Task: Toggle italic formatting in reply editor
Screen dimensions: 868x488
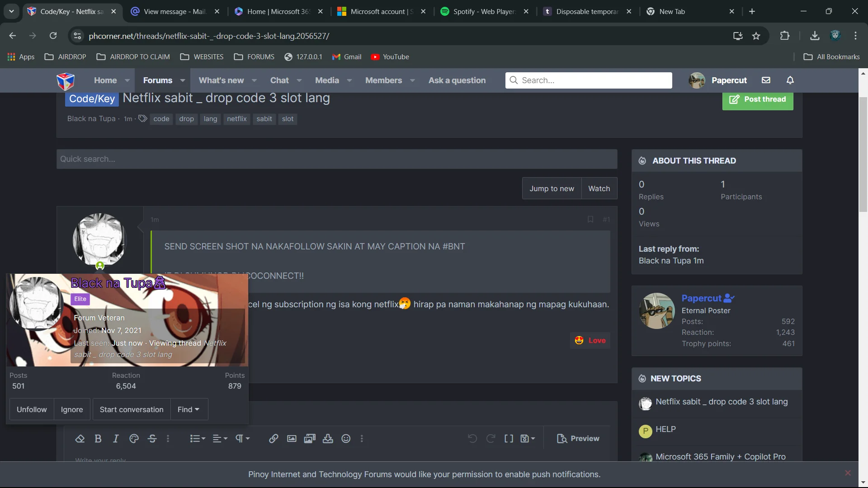Action: [x=116, y=439]
